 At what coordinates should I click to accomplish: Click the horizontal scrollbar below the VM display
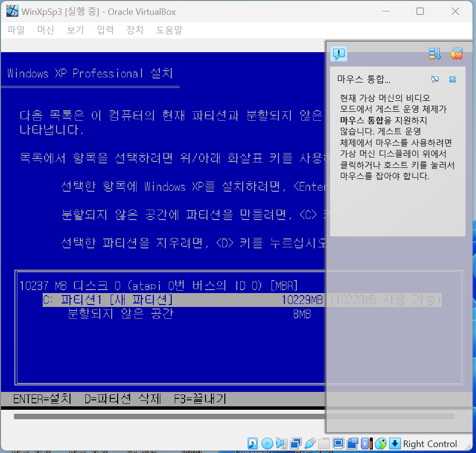(x=234, y=416)
